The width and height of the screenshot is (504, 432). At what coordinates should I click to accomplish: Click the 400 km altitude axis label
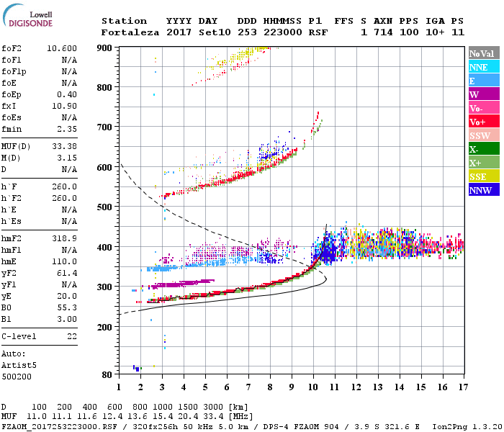[x=104, y=248]
